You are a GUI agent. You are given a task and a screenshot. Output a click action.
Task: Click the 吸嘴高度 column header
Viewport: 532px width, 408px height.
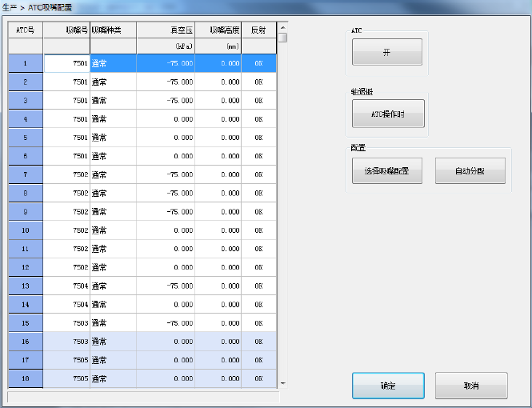point(218,30)
